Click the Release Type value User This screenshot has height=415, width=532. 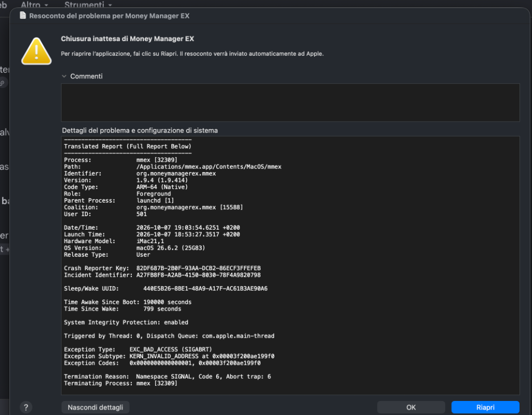143,255
